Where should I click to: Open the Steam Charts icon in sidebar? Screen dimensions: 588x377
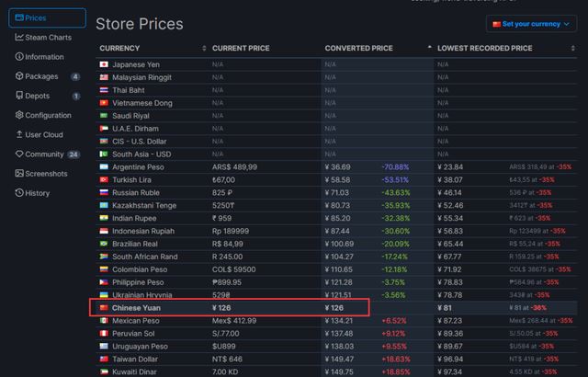pos(19,38)
